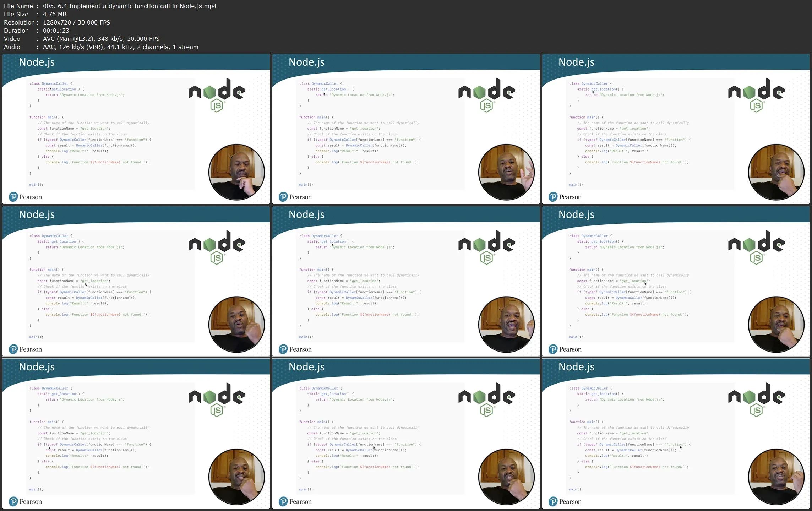Click the 'if (typeof DynamicCaller...' line in the bottom-right frame
Screen dimensions: 812x511
pyautogui.click(x=634, y=444)
